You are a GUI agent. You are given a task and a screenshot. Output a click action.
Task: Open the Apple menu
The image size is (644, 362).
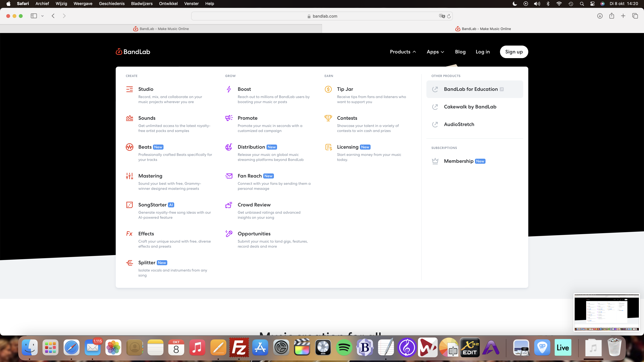click(8, 3)
